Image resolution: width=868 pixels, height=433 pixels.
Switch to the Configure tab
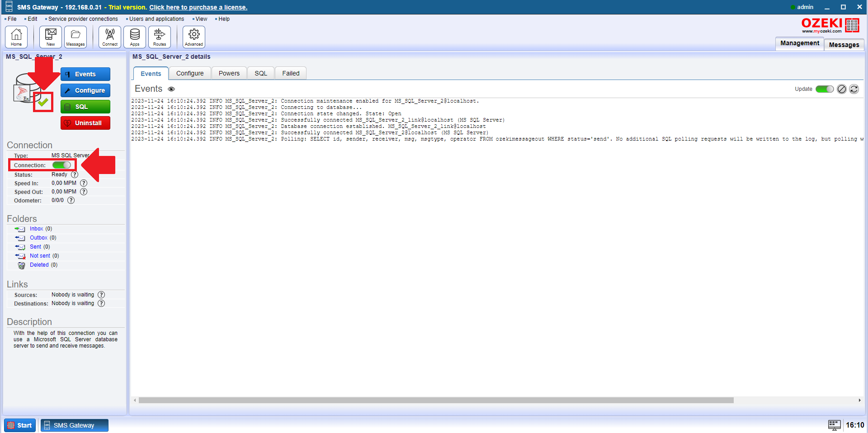[190, 73]
